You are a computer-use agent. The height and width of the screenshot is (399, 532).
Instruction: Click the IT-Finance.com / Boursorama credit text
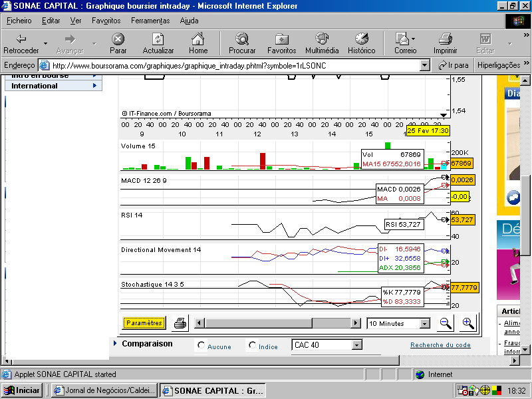(167, 114)
